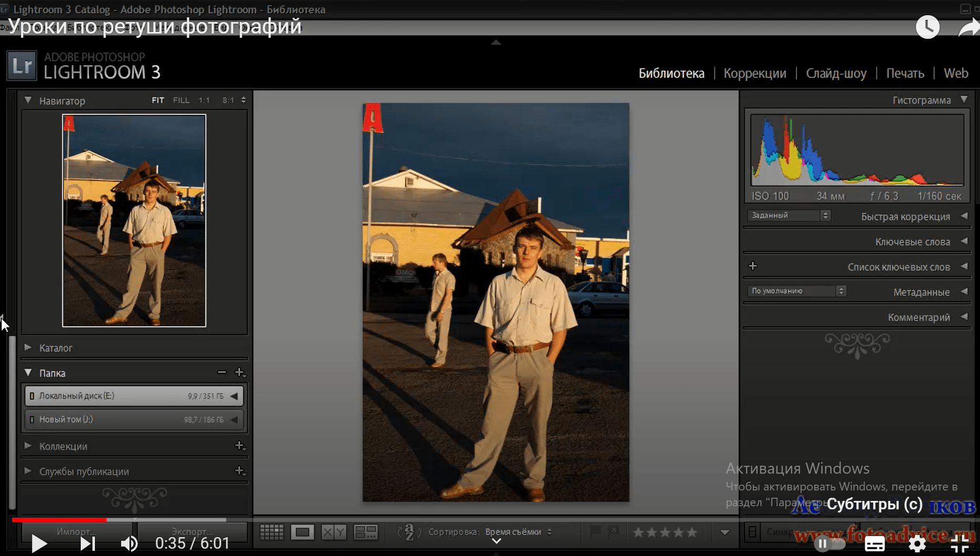
Task: Switch to Слайд-шоу module
Action: pos(836,73)
